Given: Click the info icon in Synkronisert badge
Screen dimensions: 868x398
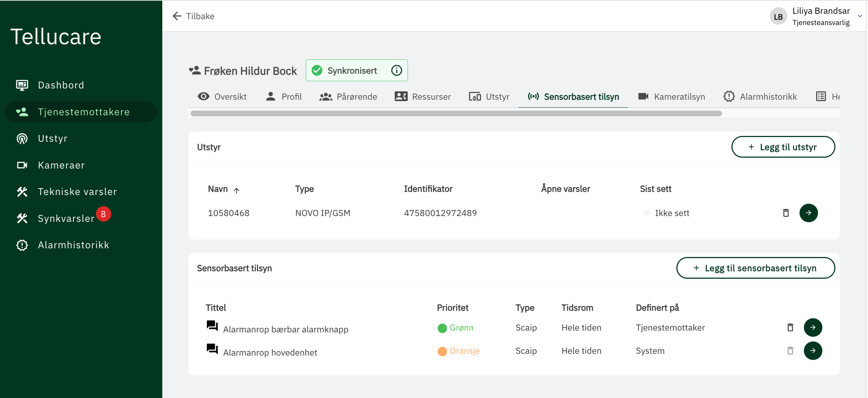Looking at the screenshot, I should 397,70.
